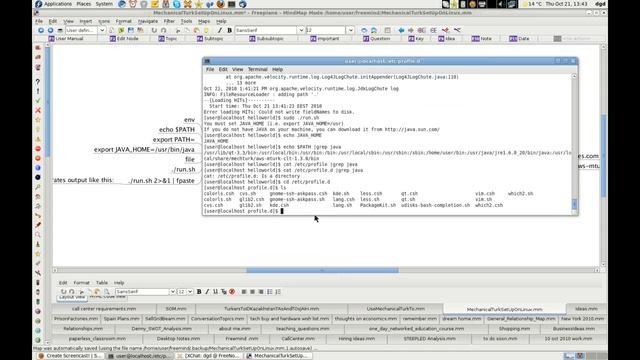Open the font size 12 dropdown in main toolbar
The image size is (640, 360).
point(350,30)
